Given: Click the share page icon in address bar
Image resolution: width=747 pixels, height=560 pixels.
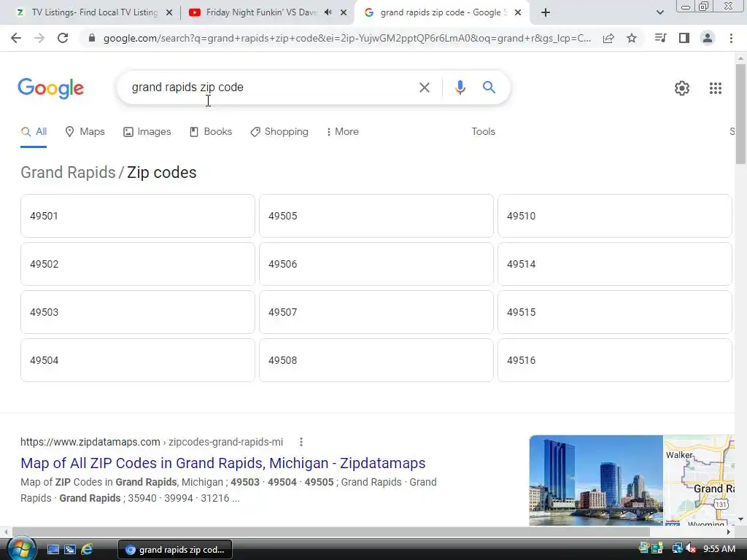Looking at the screenshot, I should (x=608, y=38).
